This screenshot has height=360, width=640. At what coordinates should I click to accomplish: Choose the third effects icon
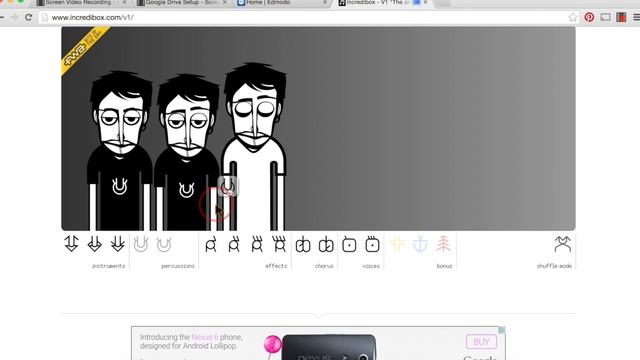257,244
